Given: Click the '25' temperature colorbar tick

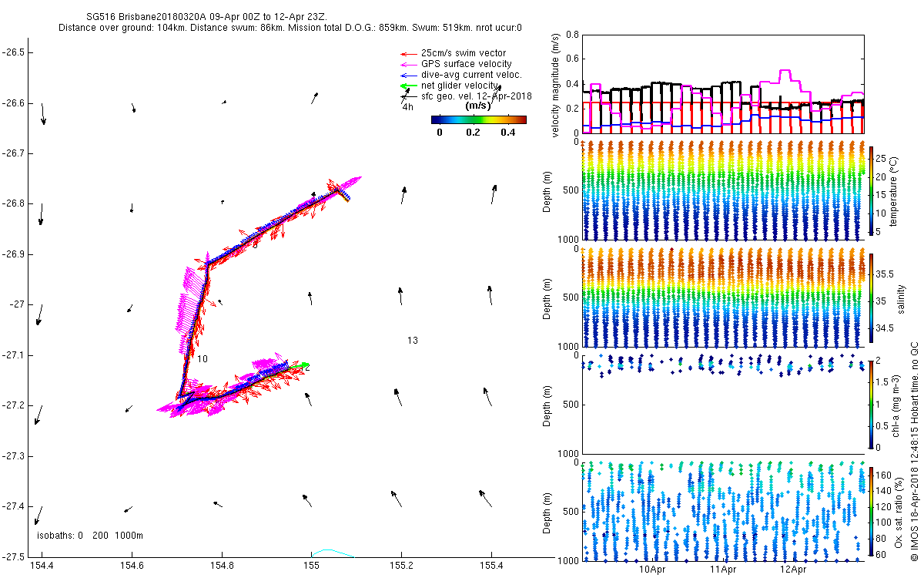Looking at the screenshot, I should 882,159.
